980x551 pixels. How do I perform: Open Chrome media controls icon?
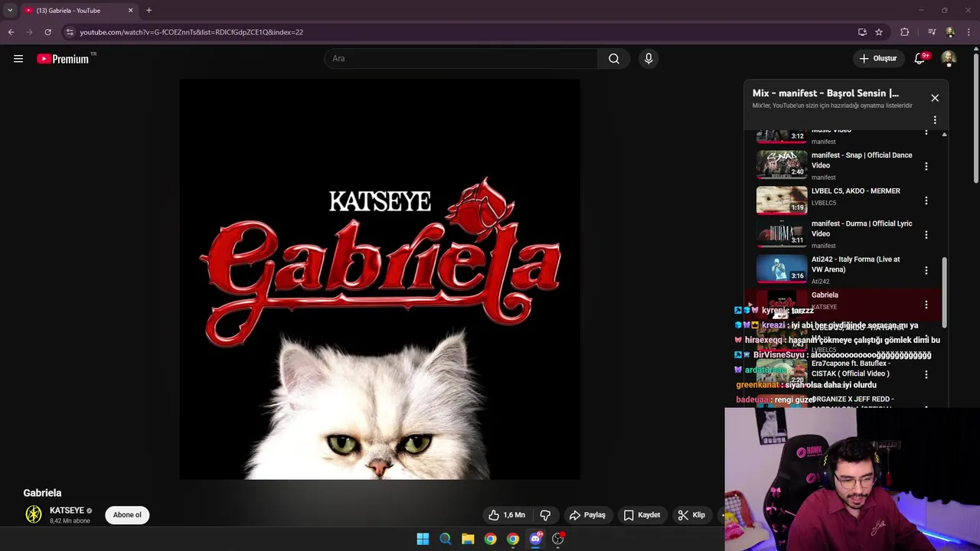coord(932,32)
